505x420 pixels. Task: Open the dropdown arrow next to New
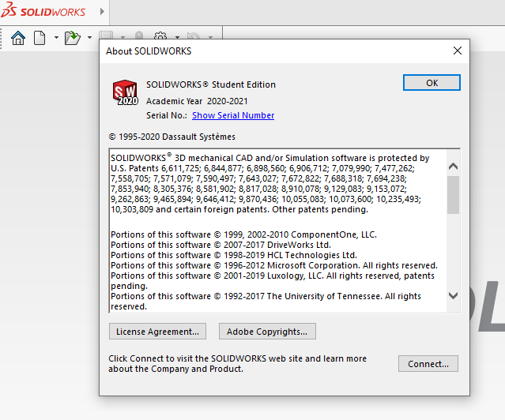click(x=55, y=38)
